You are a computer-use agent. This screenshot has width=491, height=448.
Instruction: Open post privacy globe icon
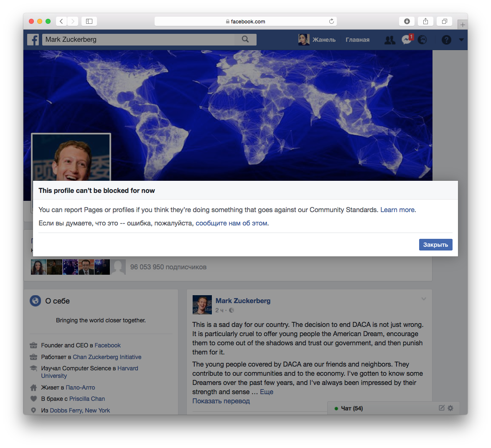click(x=232, y=310)
